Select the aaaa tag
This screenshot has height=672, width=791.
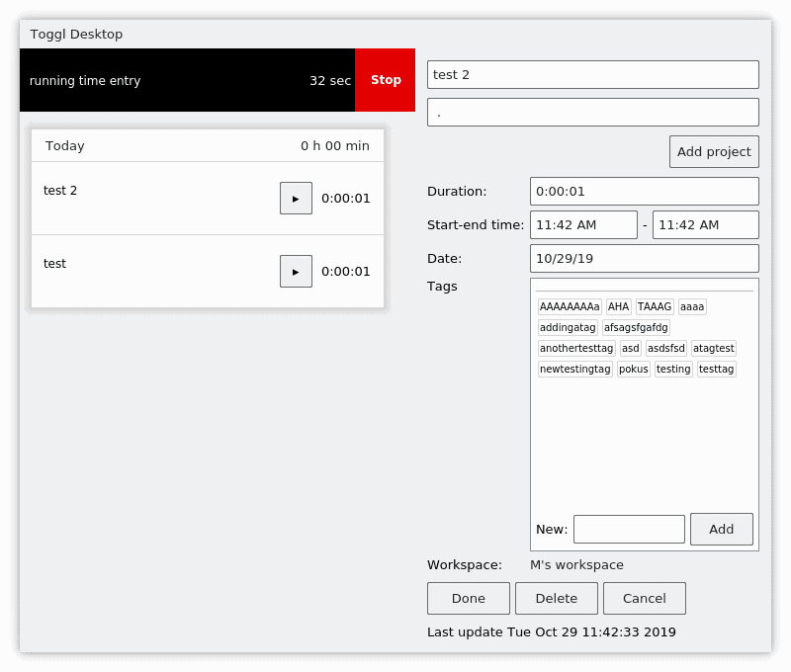coord(692,306)
